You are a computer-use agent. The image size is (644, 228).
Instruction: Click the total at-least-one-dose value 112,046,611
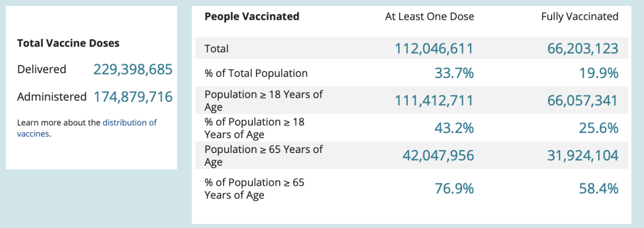tap(434, 48)
